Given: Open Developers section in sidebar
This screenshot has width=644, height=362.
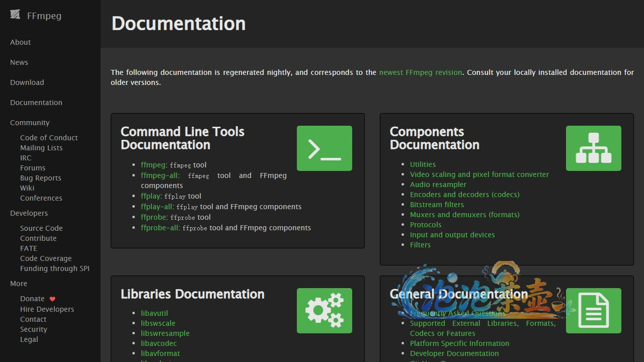Looking at the screenshot, I should [29, 213].
